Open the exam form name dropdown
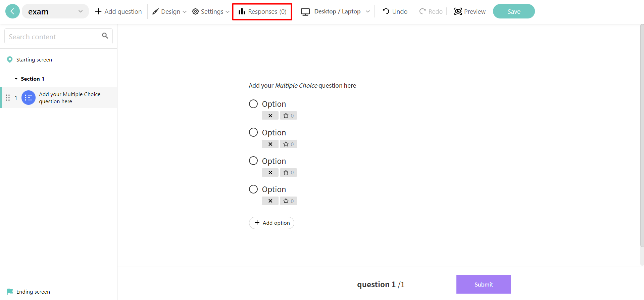This screenshot has width=644, height=300. click(80, 11)
